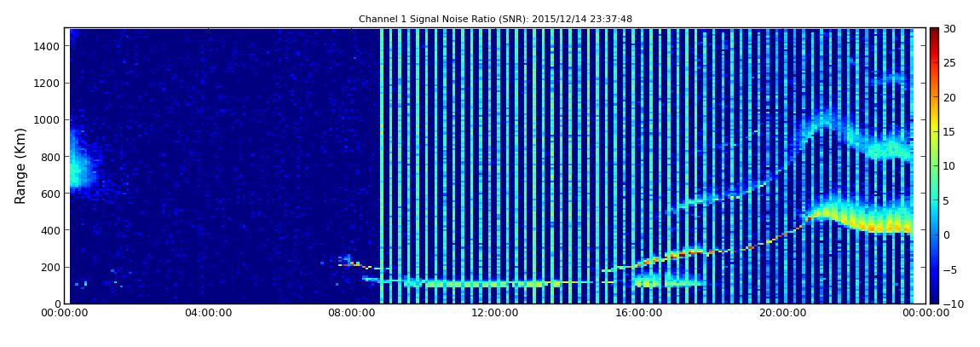Click the 1200 range tick label

pyautogui.click(x=48, y=84)
